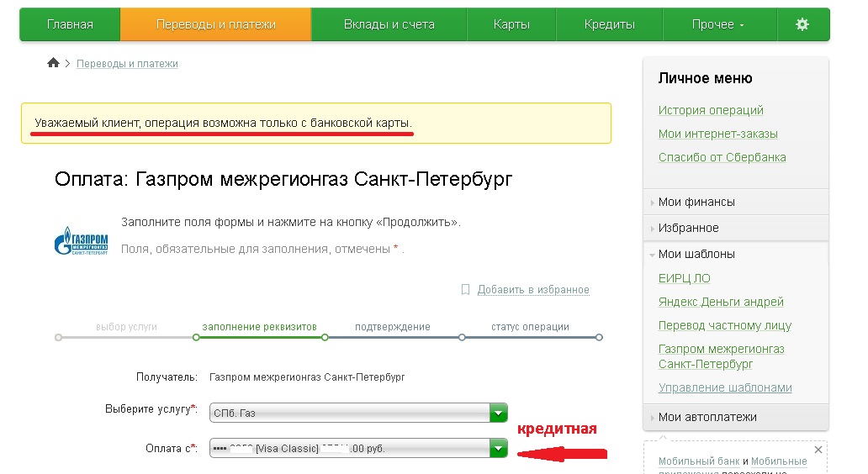The width and height of the screenshot is (868, 474).
Task: Expand Мои автоплатежи section
Action: coord(736,417)
